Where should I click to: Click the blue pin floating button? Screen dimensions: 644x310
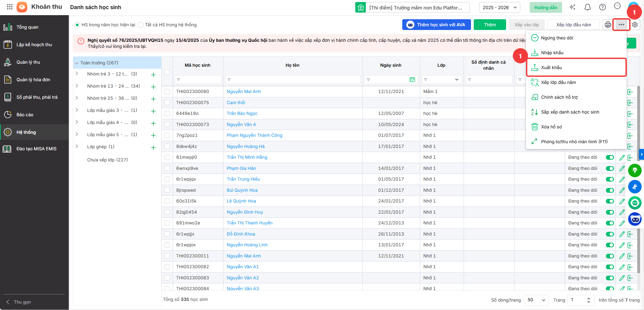[x=635, y=187]
